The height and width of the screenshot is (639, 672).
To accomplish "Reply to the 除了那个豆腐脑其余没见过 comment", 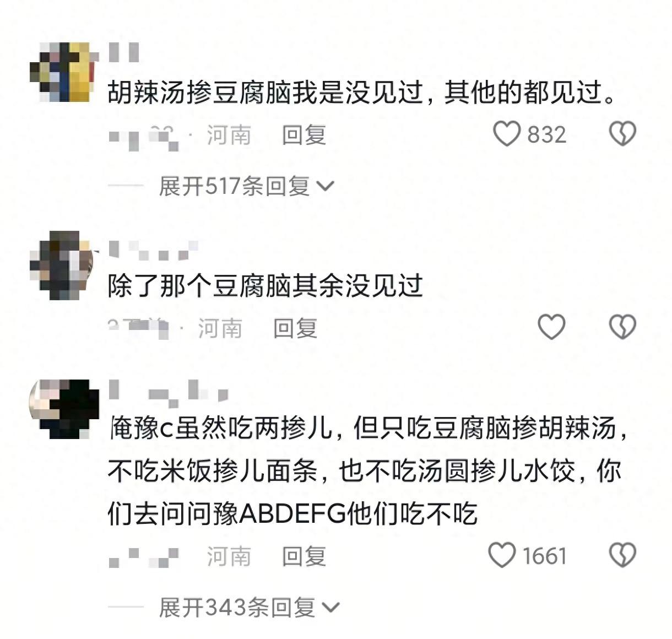I will point(296,328).
